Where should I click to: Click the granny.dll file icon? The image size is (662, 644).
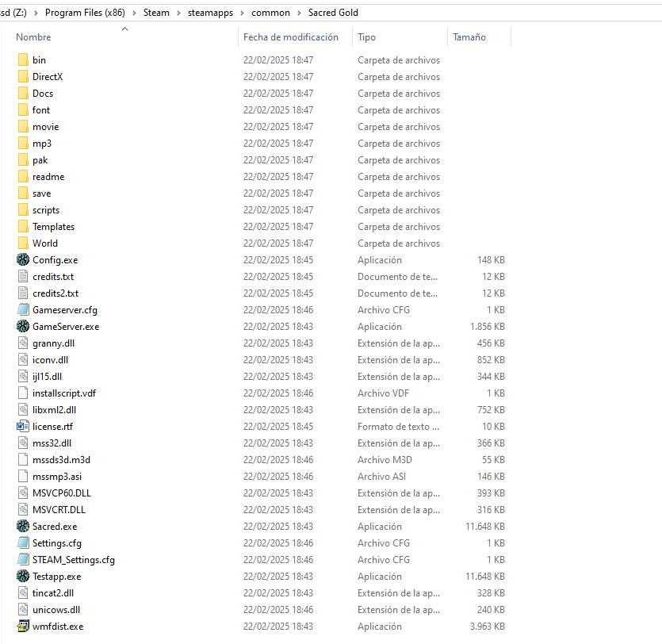(23, 343)
